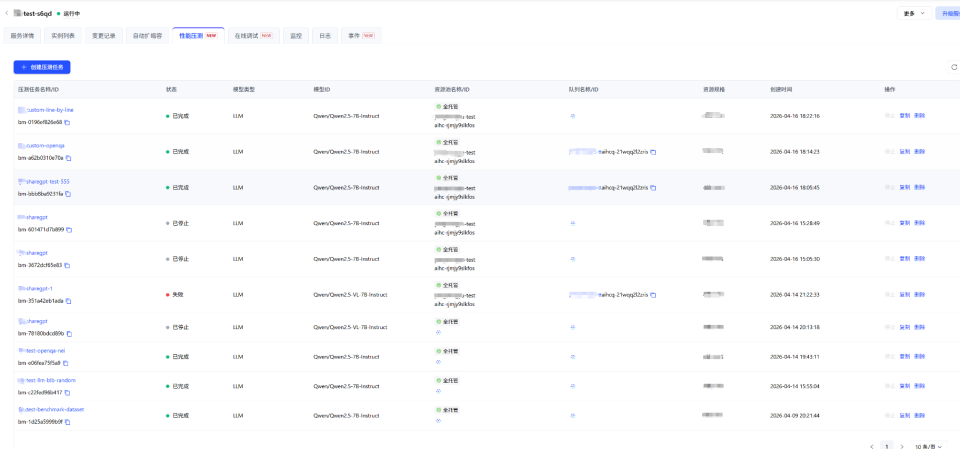Screen dimensions: 960x449
Task: Select the 性能压测 tab
Action: [x=198, y=36]
